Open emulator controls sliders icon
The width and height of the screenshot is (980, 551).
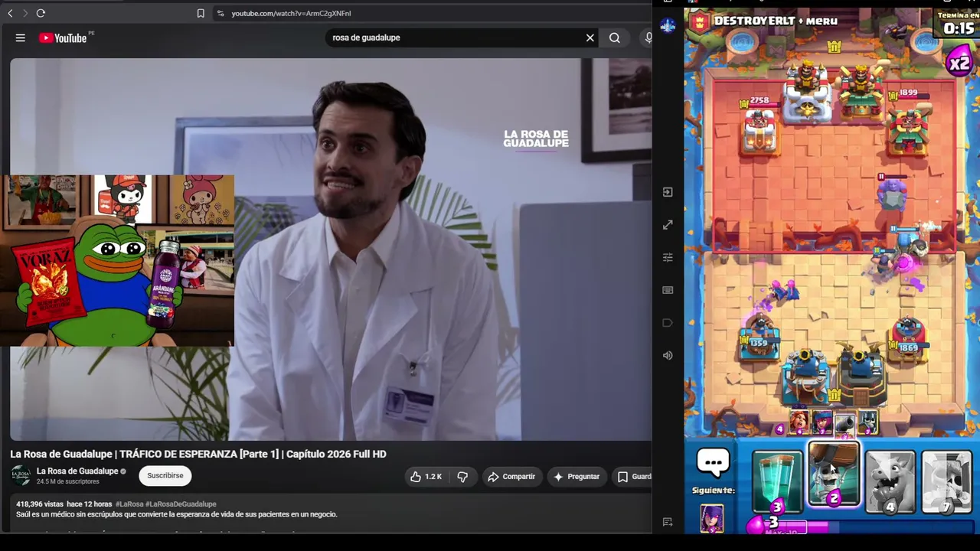[668, 257]
